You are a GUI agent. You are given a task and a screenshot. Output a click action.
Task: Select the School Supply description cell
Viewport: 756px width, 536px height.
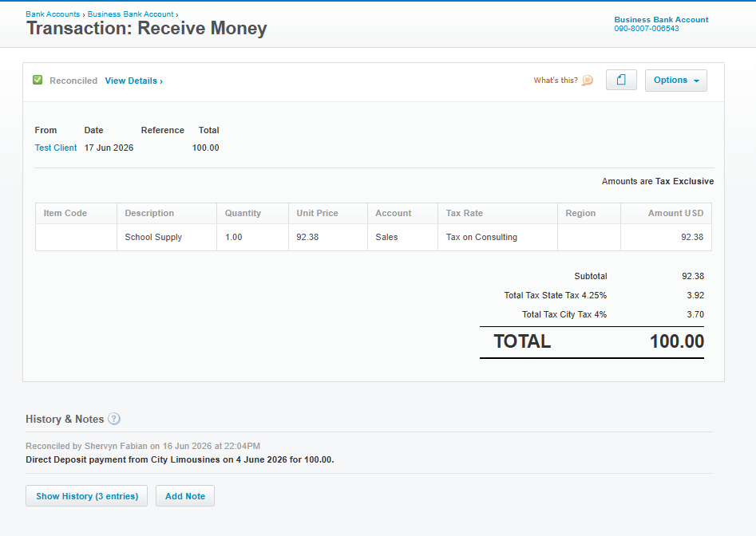coord(167,237)
